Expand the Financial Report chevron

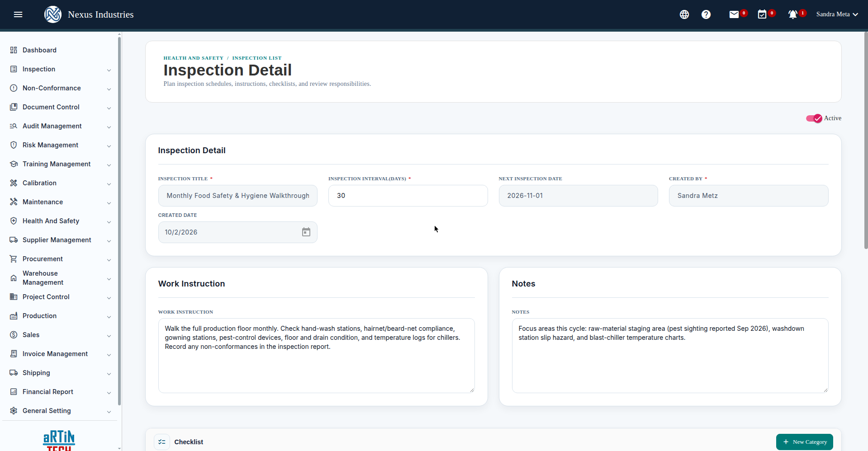click(109, 393)
